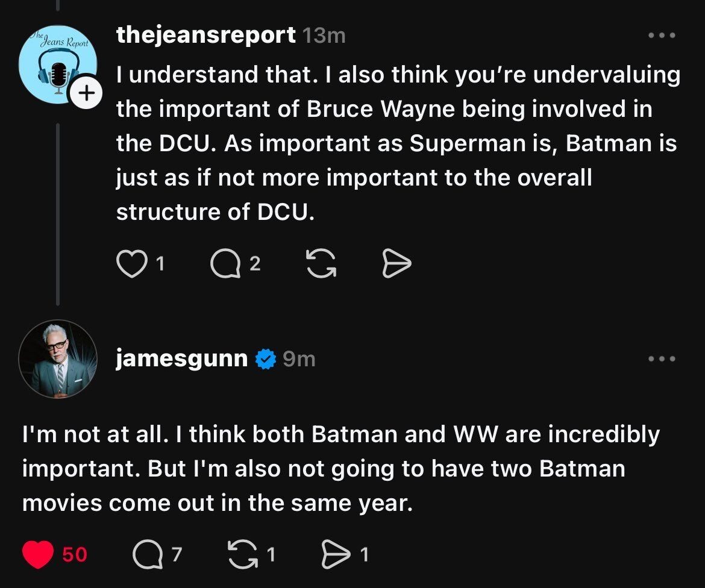Open replies on thejeansreport's post
The height and width of the screenshot is (588, 705).
point(224,264)
